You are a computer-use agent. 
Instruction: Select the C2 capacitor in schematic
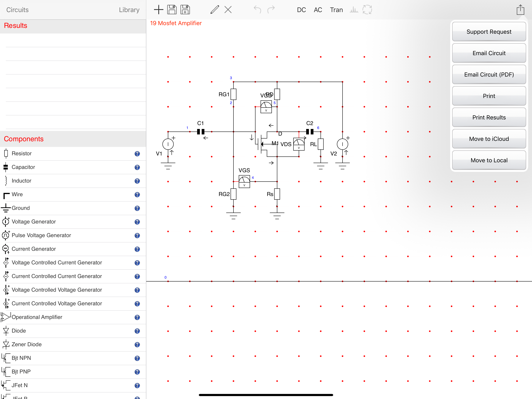(x=310, y=132)
